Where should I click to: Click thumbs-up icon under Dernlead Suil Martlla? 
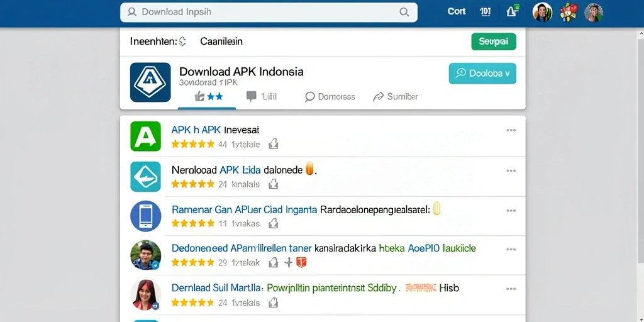273,303
